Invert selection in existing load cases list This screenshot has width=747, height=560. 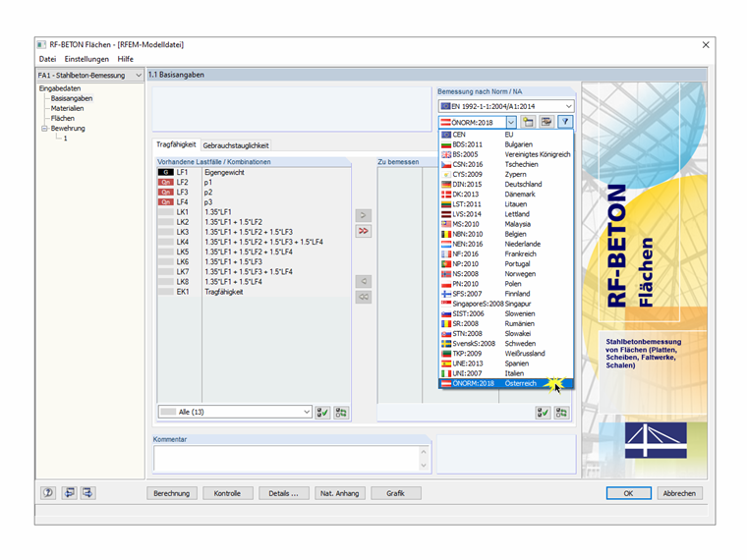click(x=341, y=413)
